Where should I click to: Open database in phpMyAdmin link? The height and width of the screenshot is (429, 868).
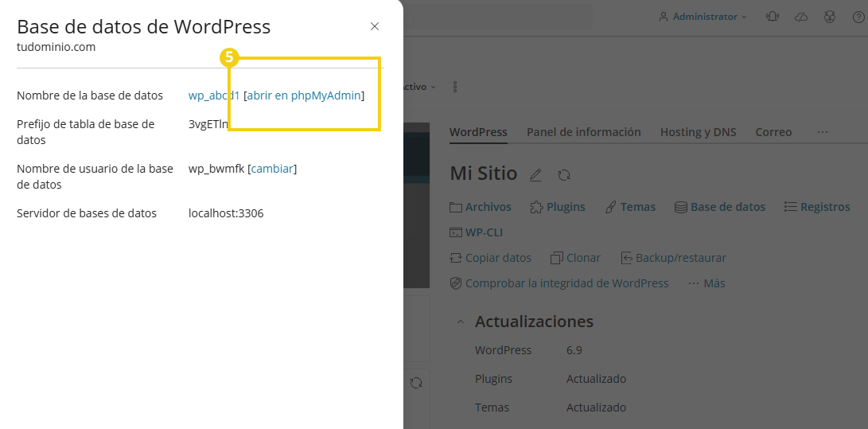click(x=304, y=96)
